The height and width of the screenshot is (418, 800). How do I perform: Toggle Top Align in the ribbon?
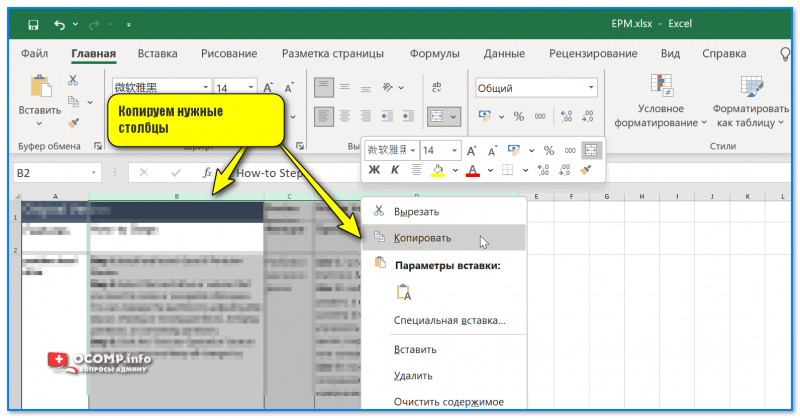[x=324, y=87]
